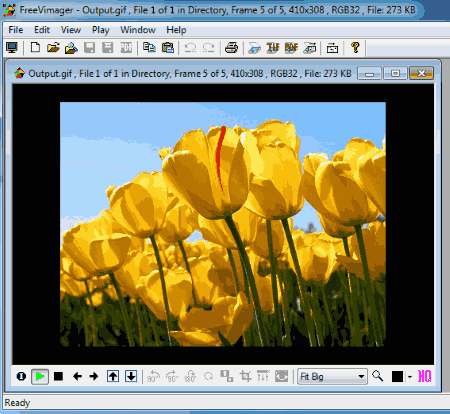Image resolution: width=450 pixels, height=414 pixels.
Task: Click the Output.gif document window title bar
Action: (190, 73)
